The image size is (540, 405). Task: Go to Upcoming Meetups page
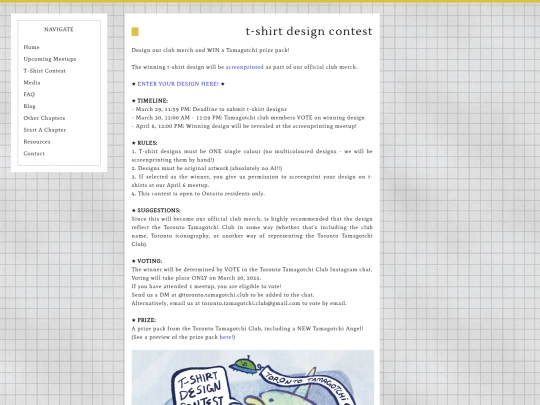tap(50, 59)
